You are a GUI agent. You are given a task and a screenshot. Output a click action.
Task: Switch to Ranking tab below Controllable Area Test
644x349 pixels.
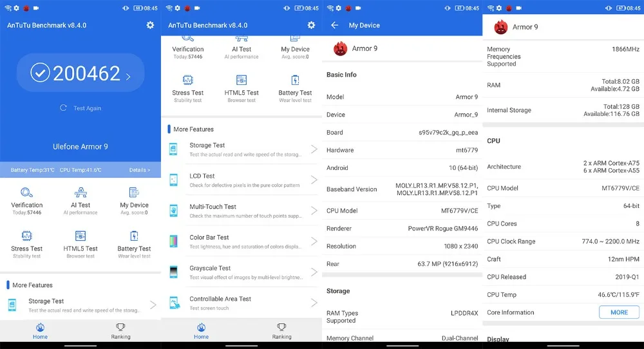[x=282, y=331]
